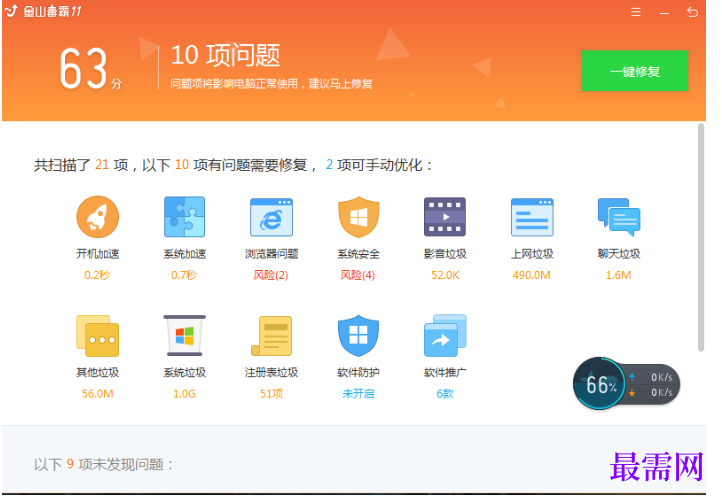Click the 风险(2) browser risk link

271,275
